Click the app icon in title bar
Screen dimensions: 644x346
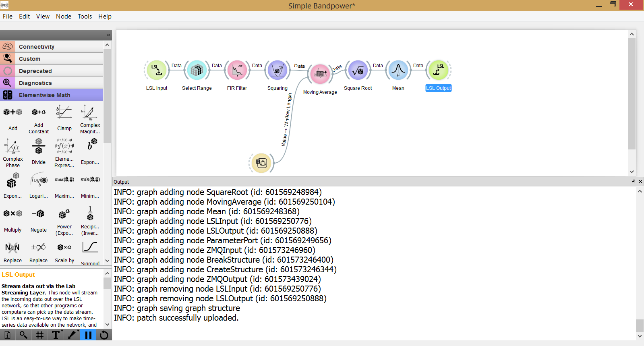[x=4, y=5]
